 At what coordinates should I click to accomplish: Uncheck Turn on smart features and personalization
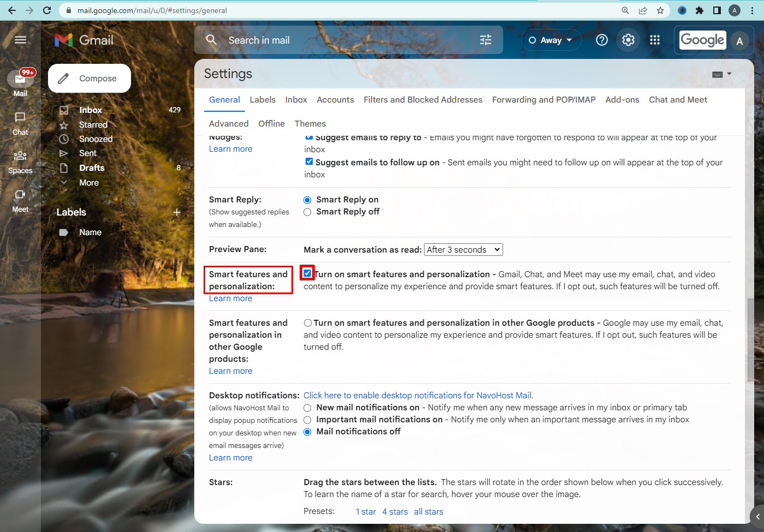(308, 273)
